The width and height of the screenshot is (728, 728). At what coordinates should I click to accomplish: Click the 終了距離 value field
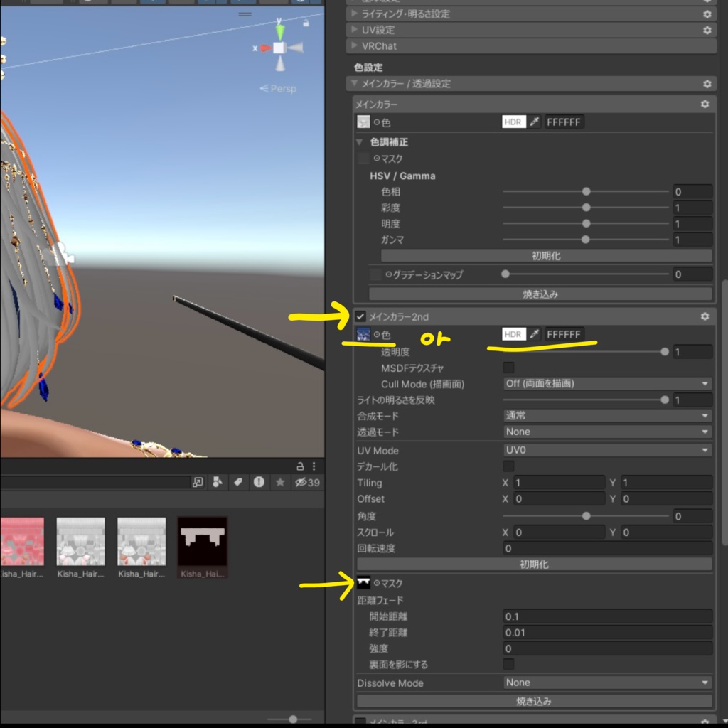tap(608, 632)
